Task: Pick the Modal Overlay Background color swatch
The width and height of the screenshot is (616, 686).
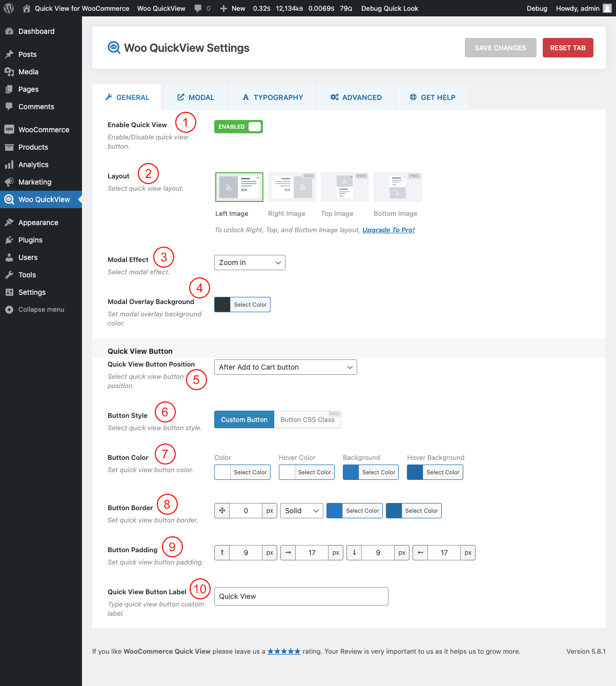Action: coord(222,305)
